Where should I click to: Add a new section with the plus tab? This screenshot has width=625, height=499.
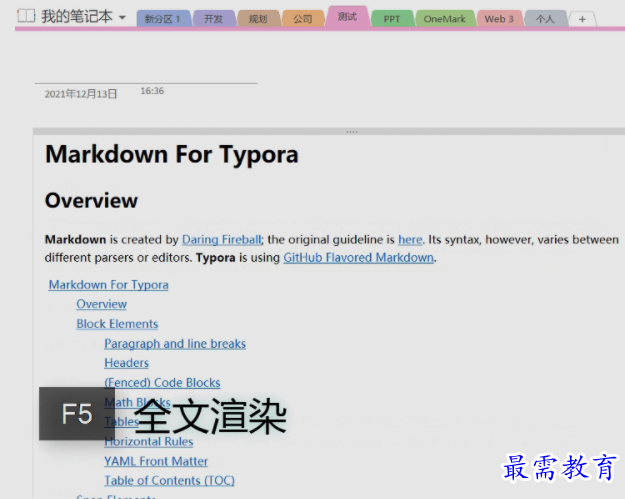point(582,19)
